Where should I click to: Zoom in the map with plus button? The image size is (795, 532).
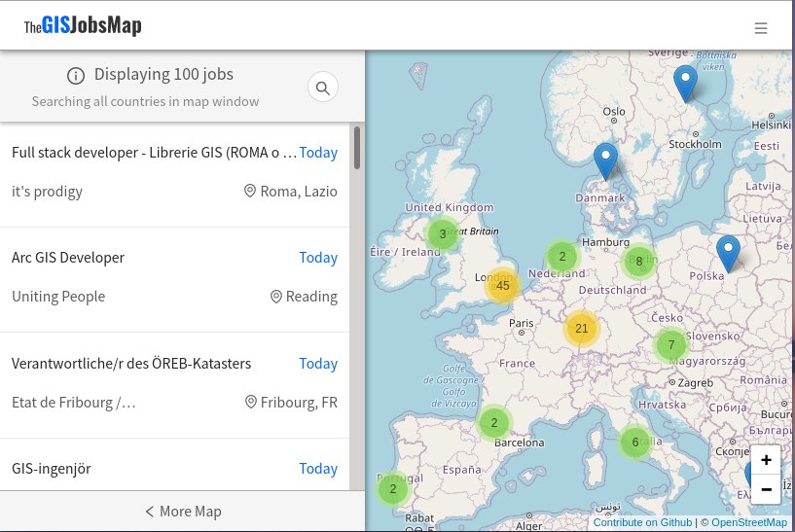[766, 460]
